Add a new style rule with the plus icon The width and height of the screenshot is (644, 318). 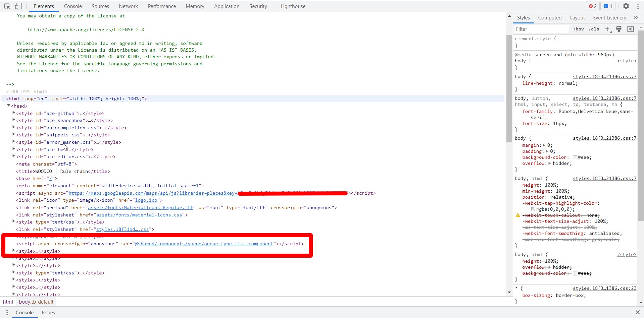[x=607, y=29]
